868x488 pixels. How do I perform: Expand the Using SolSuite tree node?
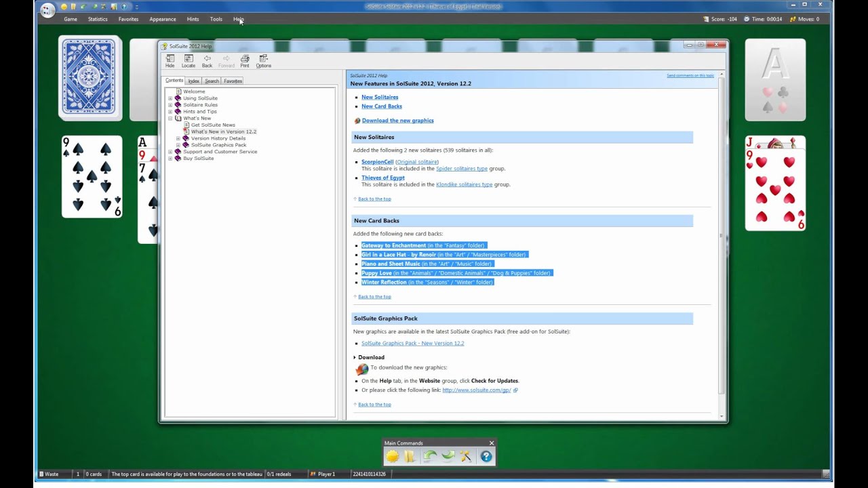tap(170, 98)
